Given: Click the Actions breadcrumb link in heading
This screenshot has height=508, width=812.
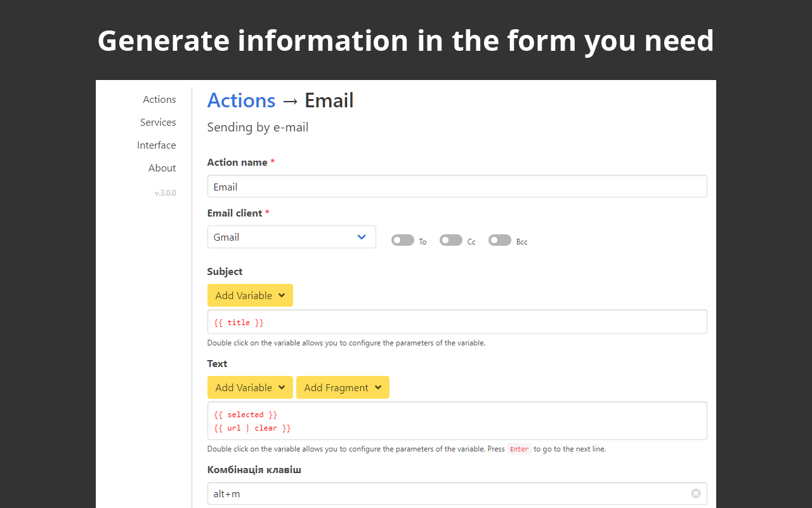Looking at the screenshot, I should pos(241,101).
